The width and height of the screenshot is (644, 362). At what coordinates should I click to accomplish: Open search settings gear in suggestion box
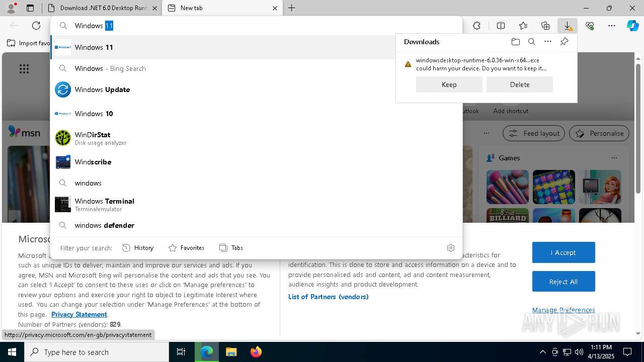tap(451, 248)
